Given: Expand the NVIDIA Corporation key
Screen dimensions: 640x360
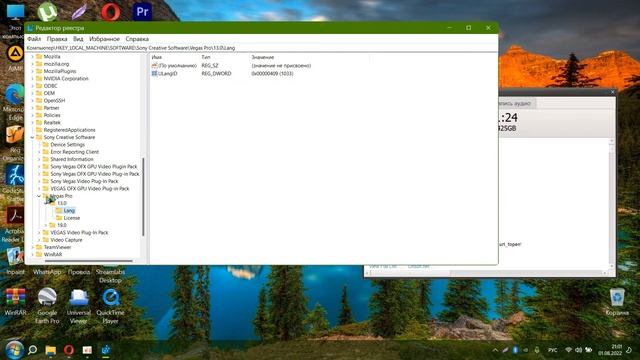Looking at the screenshot, I should click(33, 79).
